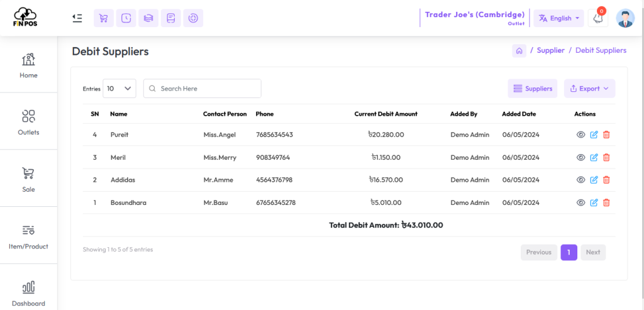The height and width of the screenshot is (310, 644).
Task: Delete the Meril supplier
Action: pyautogui.click(x=606, y=157)
